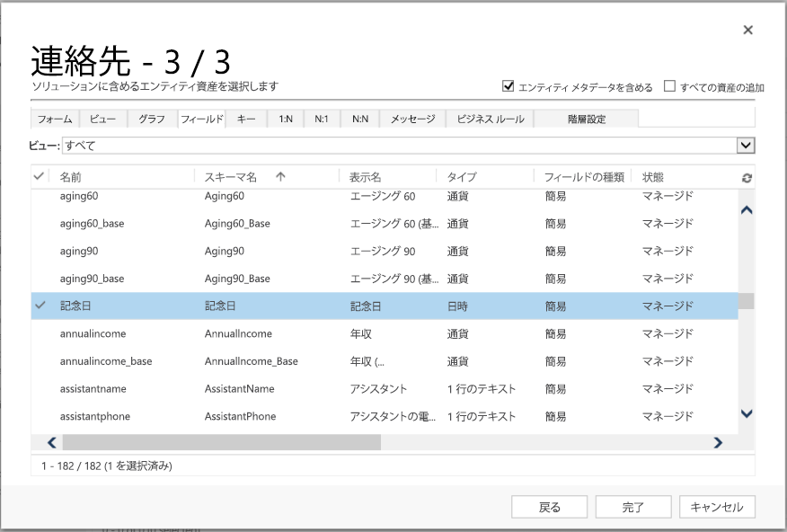787x532 pixels.
Task: Switch to the ビュー tab
Action: click(103, 119)
